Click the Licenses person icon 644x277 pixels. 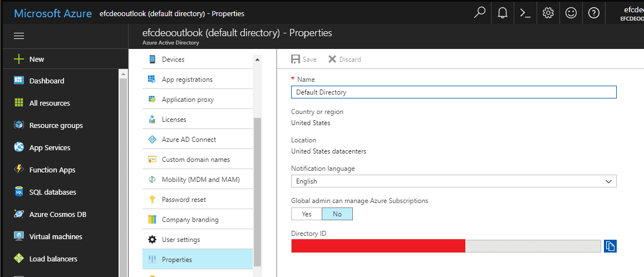click(x=152, y=120)
